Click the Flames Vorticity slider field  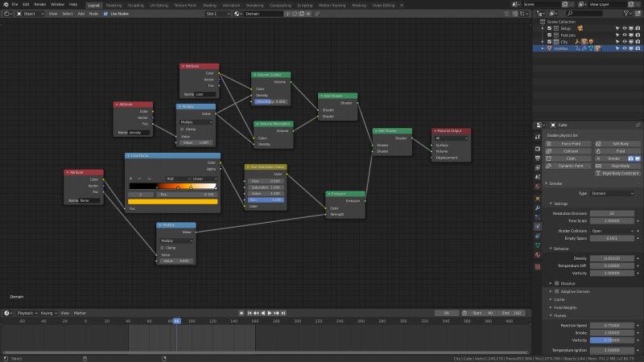612,340
